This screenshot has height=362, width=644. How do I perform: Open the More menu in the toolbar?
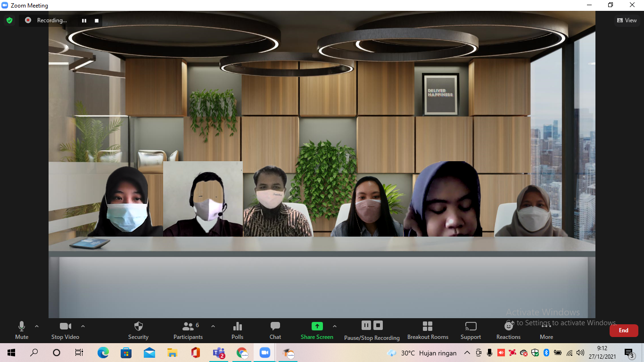[x=546, y=330]
